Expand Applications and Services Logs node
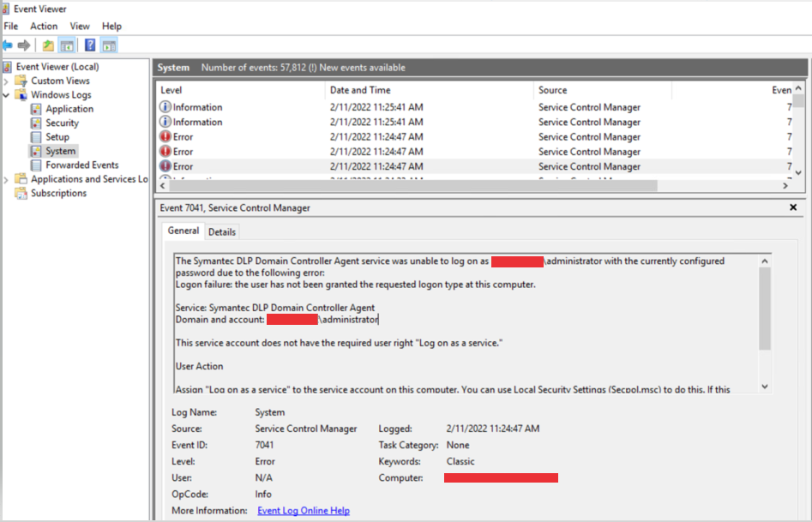Viewport: 812px width, 522px height. tap(7, 179)
